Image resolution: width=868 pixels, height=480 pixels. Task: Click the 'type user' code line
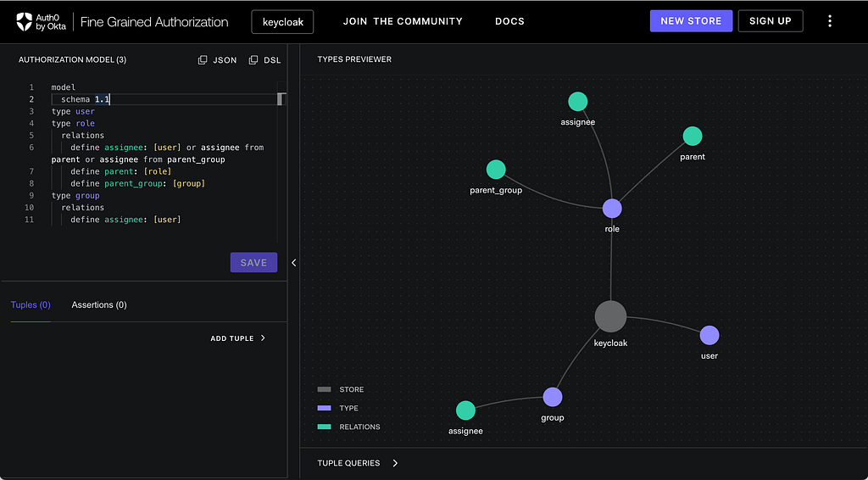pyautogui.click(x=73, y=111)
